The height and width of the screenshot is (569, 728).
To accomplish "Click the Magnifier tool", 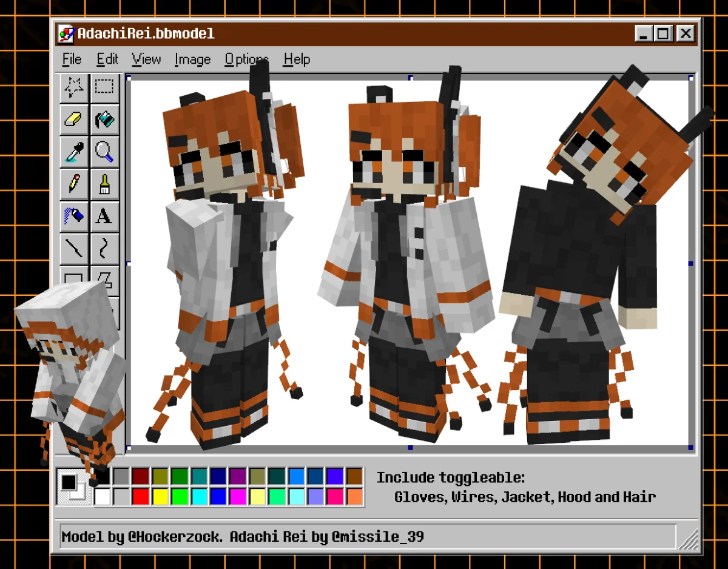I will 104,152.
